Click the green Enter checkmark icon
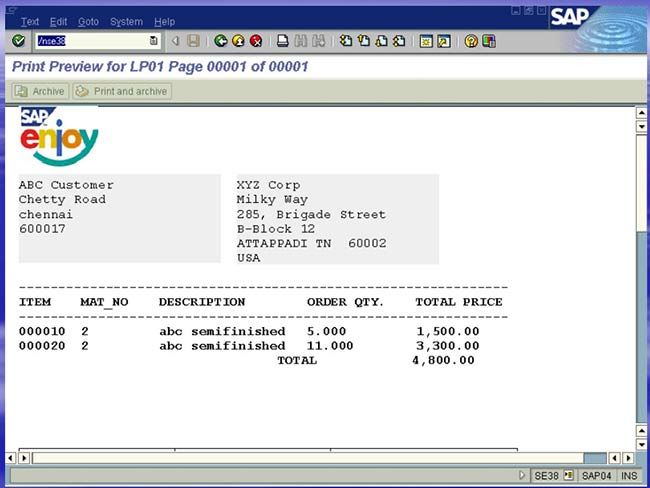Image resolution: width=650 pixels, height=488 pixels. click(x=18, y=41)
